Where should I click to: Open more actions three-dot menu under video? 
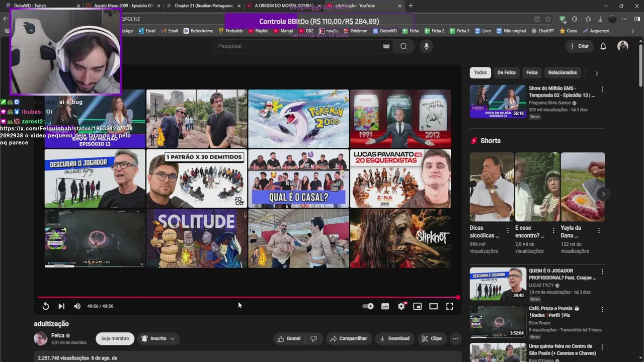pos(455,338)
